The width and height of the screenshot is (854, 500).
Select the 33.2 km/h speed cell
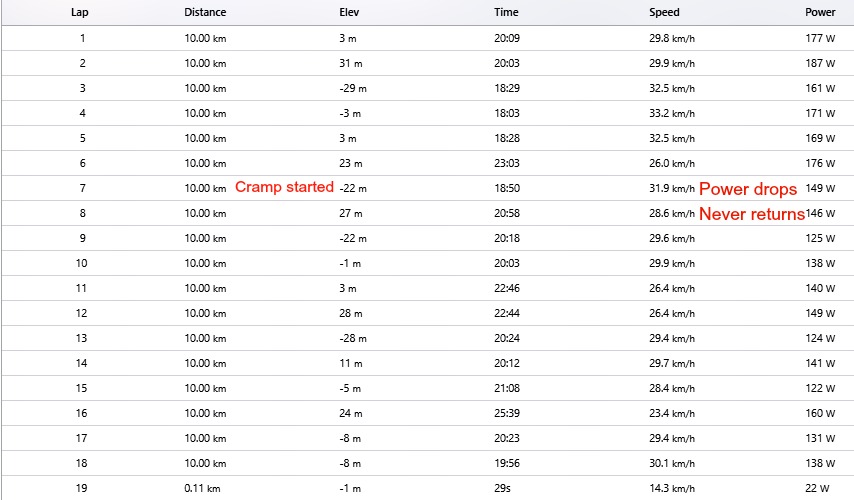coord(671,114)
